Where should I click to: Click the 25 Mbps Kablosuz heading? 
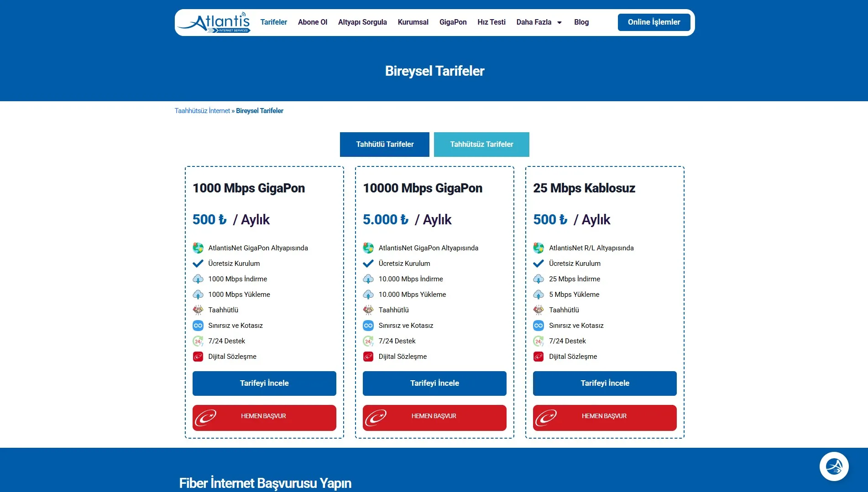coord(584,188)
